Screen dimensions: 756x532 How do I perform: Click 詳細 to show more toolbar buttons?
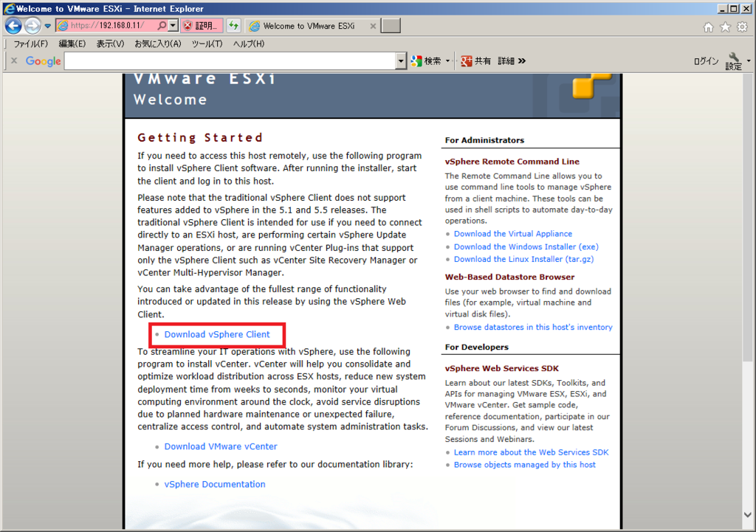tap(512, 61)
